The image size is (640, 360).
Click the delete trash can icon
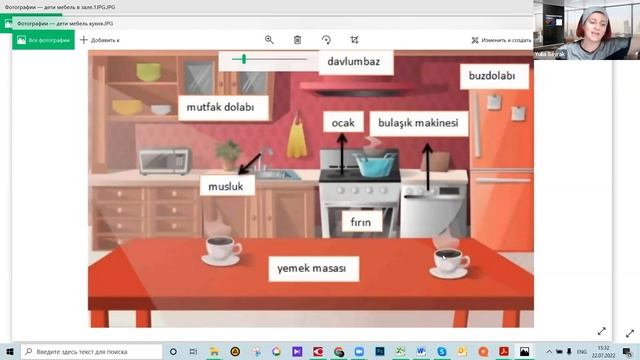pyautogui.click(x=298, y=40)
